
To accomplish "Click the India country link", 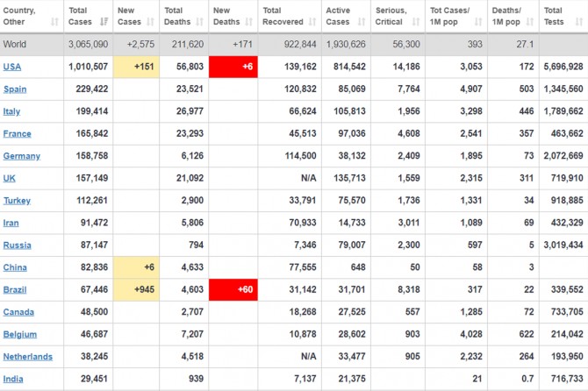I will 14,380.
